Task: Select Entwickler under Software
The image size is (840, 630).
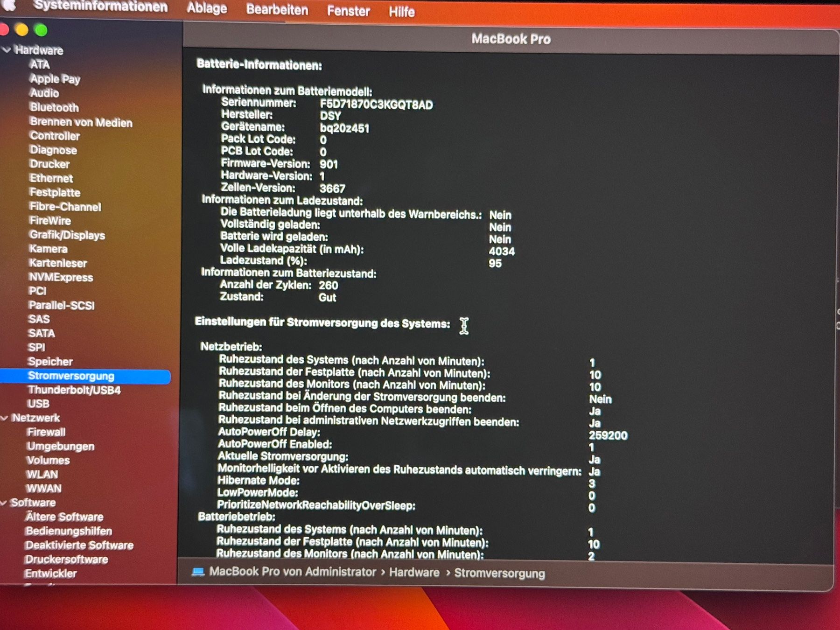Action: click(x=51, y=574)
